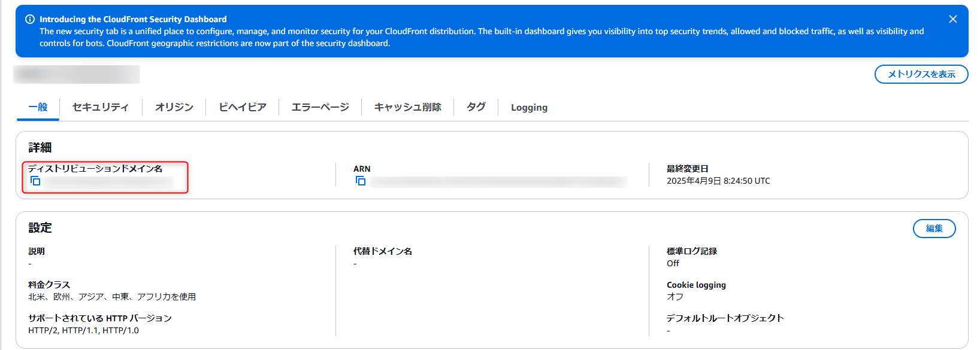Image resolution: width=980 pixels, height=350 pixels.
Task: Dismiss the CloudFront Security Dashboard banner
Action: (x=952, y=19)
